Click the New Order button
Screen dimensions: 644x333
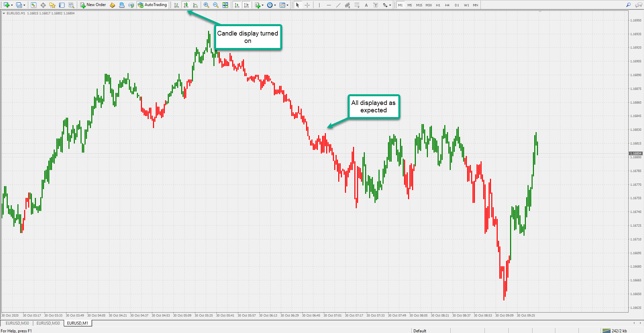point(93,5)
